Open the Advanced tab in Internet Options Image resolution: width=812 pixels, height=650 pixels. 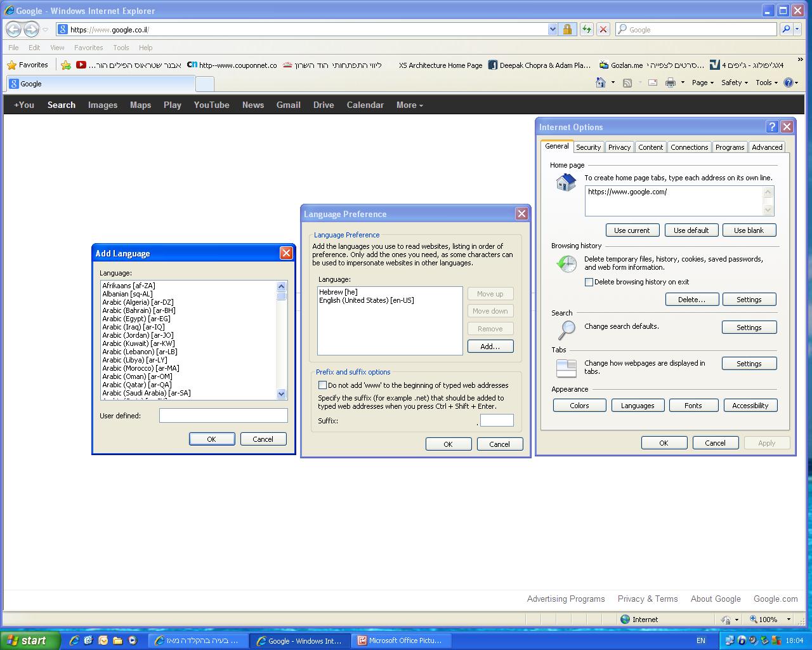[x=767, y=147]
